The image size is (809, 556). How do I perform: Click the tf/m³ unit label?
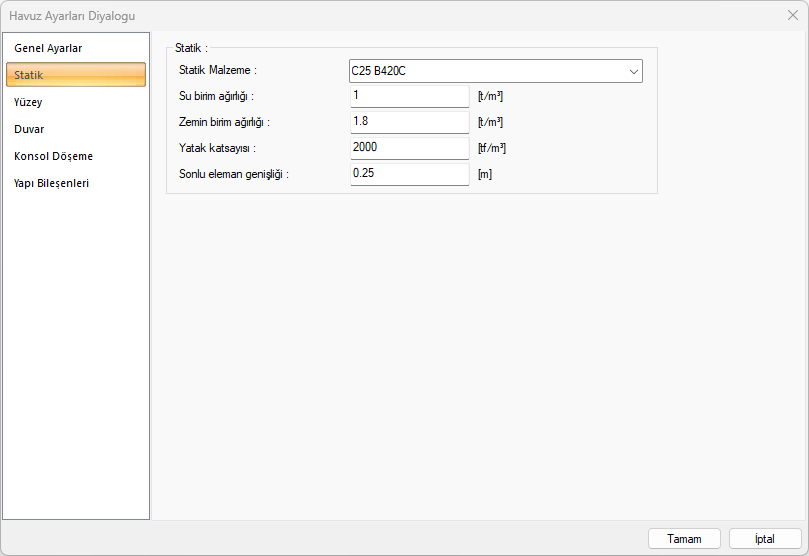[491, 148]
